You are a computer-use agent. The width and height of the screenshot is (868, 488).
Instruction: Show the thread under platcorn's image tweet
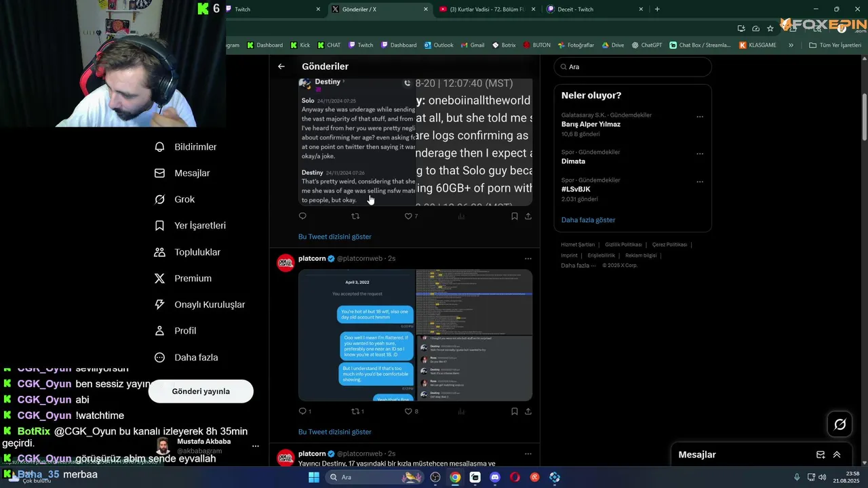pyautogui.click(x=335, y=432)
